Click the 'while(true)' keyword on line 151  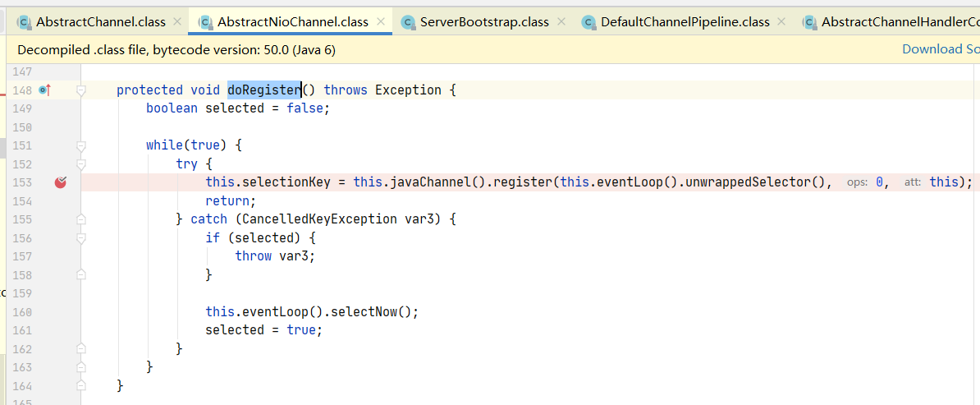tap(187, 145)
